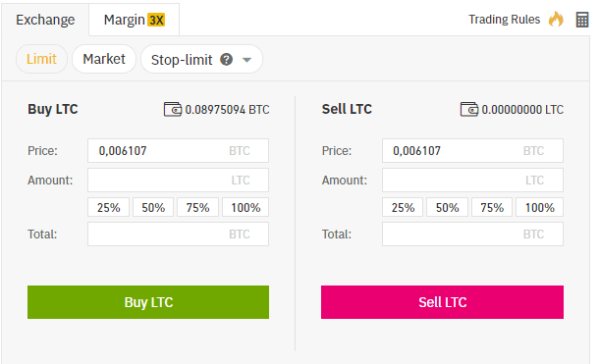Click the green Buy LTC button
The width and height of the screenshot is (599, 364).
click(148, 302)
